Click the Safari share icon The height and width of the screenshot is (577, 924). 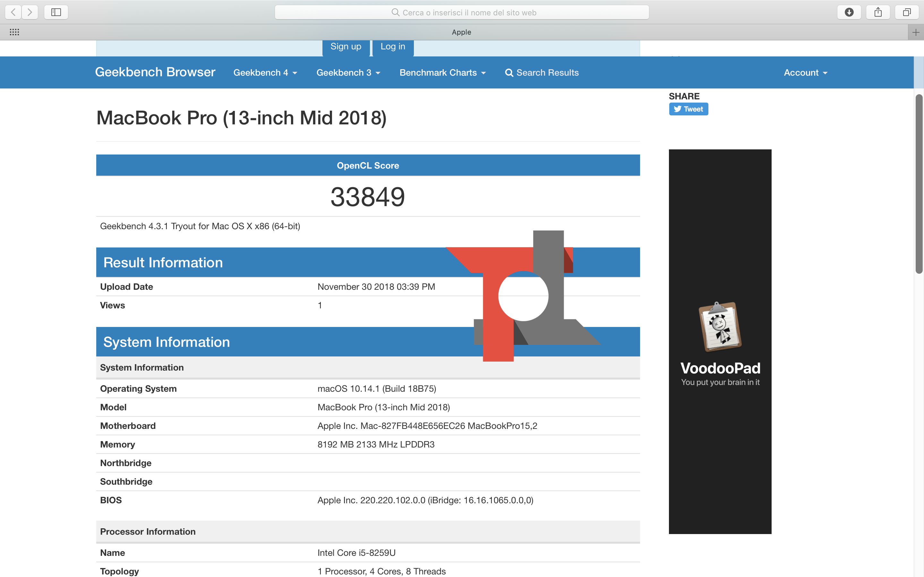point(878,12)
